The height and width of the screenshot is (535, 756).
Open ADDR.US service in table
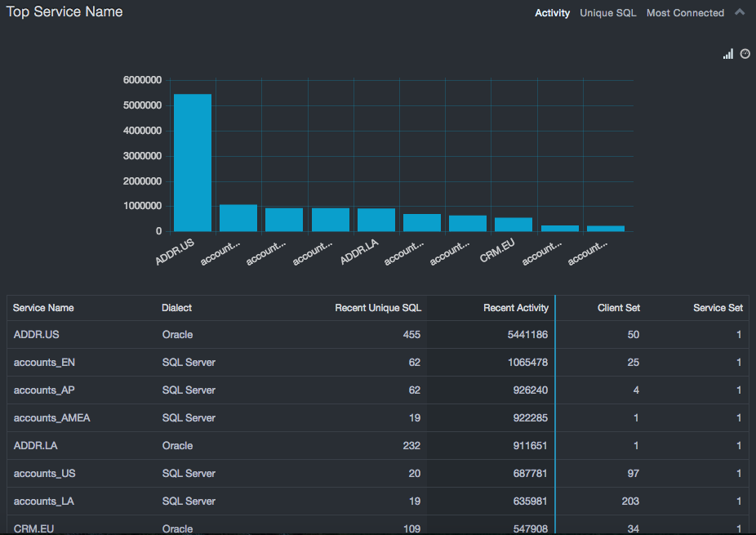coord(37,334)
